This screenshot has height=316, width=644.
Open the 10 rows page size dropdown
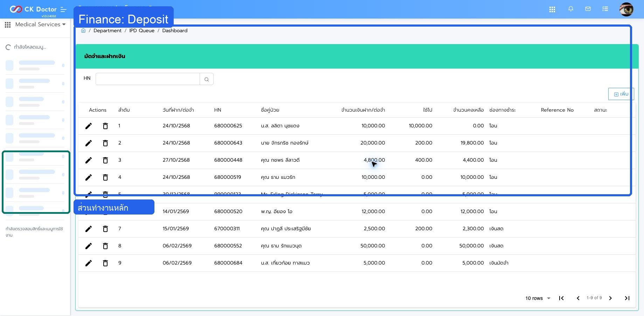(x=538, y=298)
